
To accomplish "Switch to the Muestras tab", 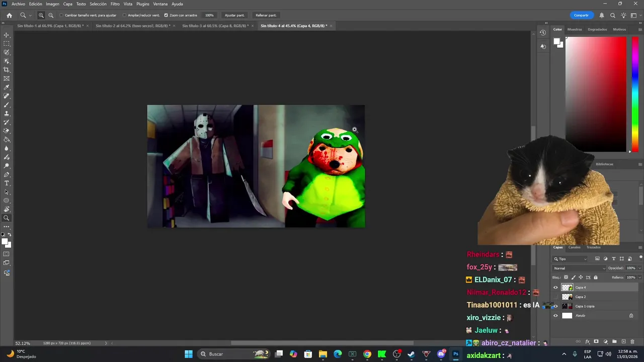I will pyautogui.click(x=575, y=29).
